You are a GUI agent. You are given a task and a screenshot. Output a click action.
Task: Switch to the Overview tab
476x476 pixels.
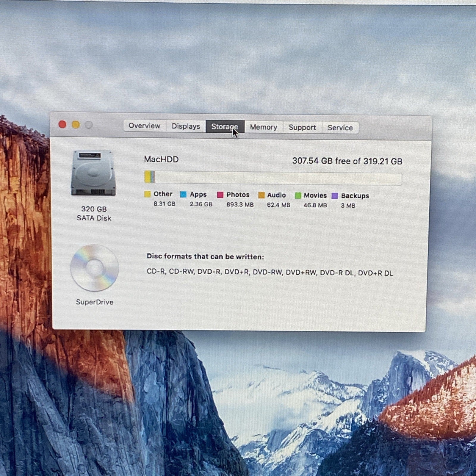144,126
